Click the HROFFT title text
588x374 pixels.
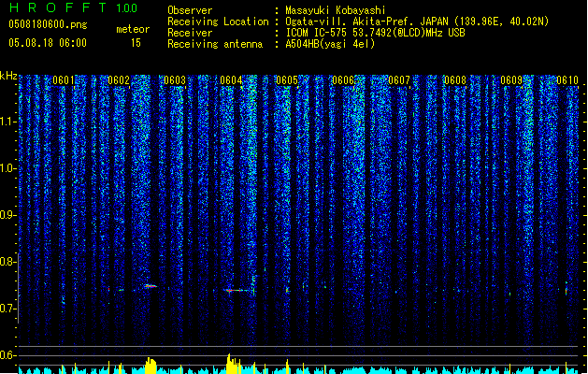(x=58, y=7)
